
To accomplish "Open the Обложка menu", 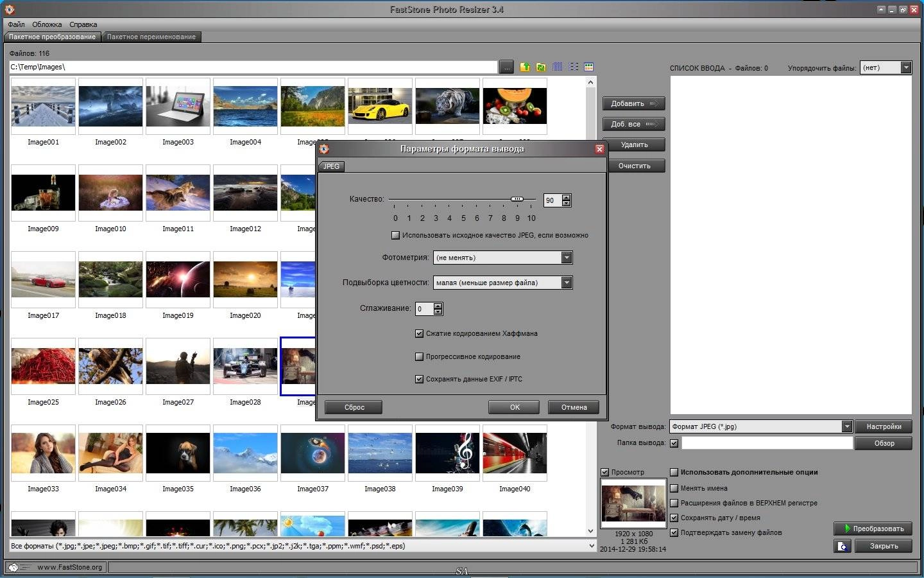I will [x=47, y=24].
